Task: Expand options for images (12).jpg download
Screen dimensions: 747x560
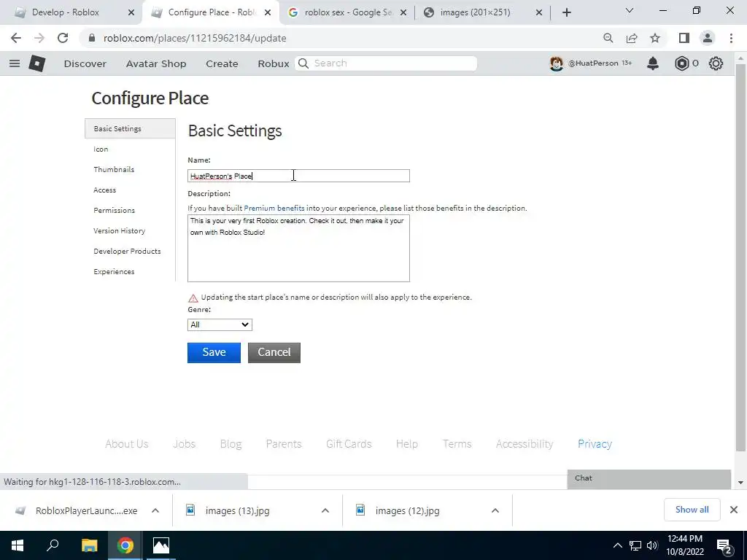Action: click(495, 510)
